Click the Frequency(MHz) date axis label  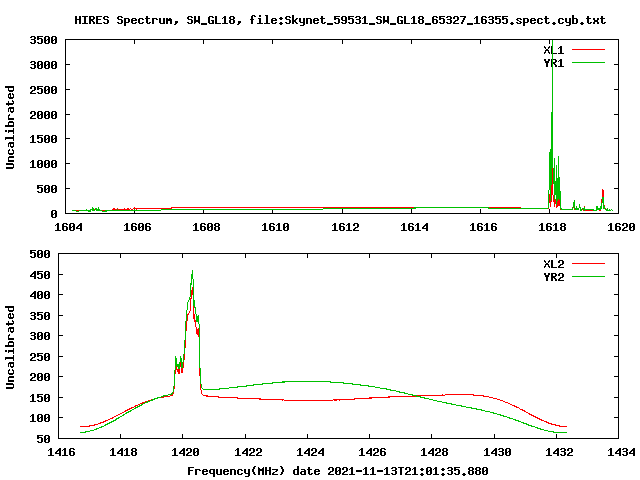pyautogui.click(x=338, y=471)
